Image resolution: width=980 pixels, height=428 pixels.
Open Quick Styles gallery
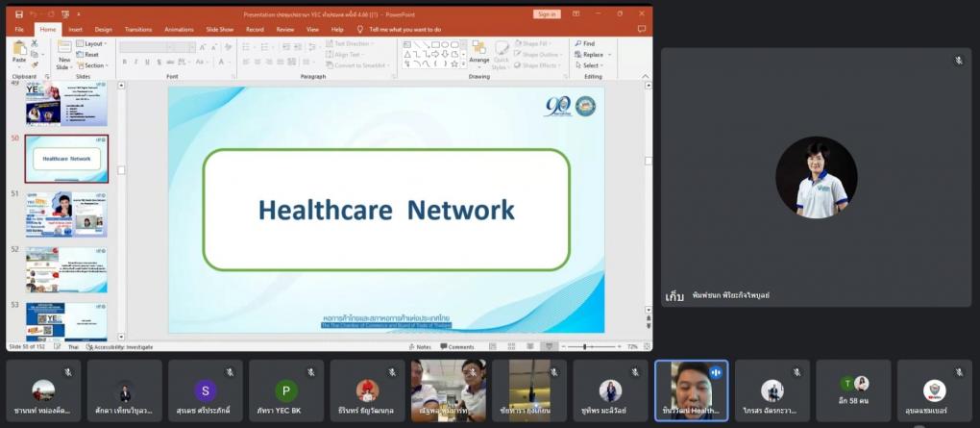pos(501,56)
